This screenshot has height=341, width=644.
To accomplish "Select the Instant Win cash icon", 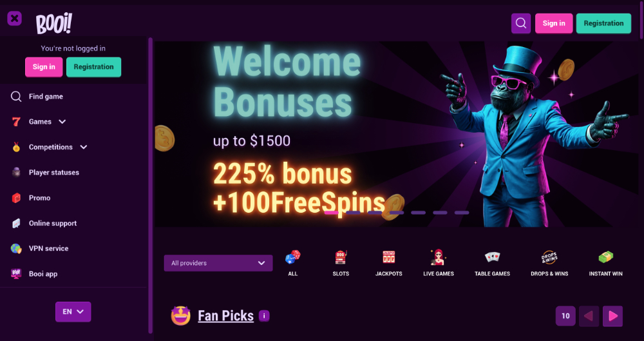I will (x=605, y=257).
